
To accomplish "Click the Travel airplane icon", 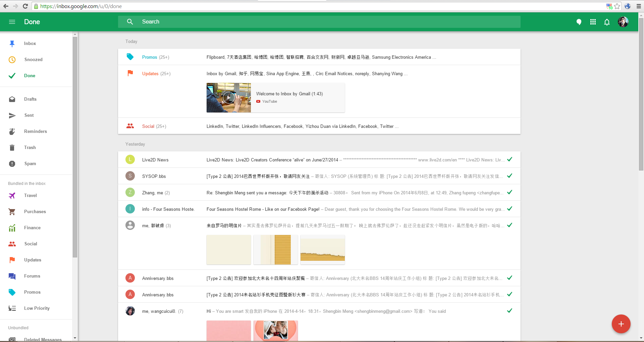I will pos(12,196).
